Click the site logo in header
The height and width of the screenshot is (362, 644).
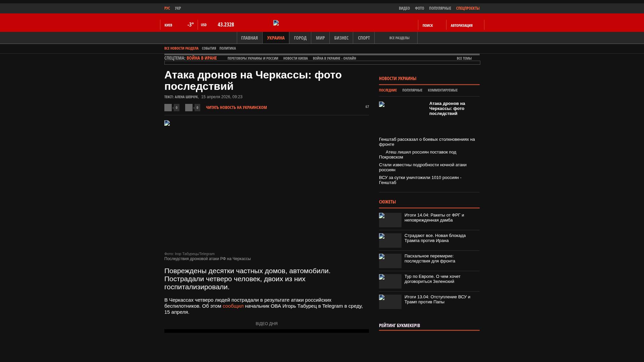(x=276, y=23)
